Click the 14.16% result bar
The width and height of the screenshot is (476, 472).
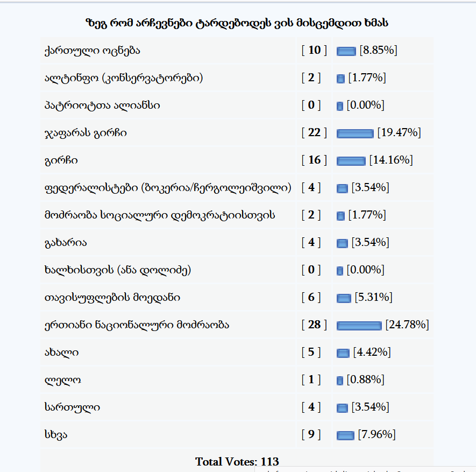[351, 160]
